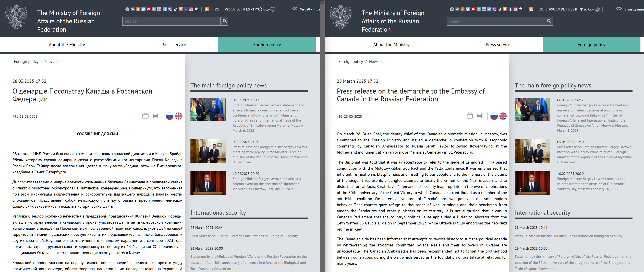Click Foreign policy breadcrumb in the left window
This screenshot has height=272, width=644.
point(26,62)
